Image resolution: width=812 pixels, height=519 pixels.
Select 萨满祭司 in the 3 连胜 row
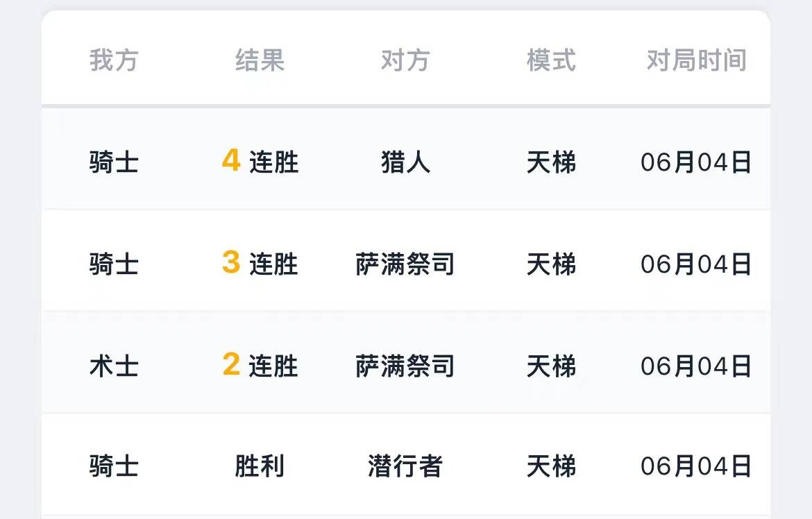405,264
